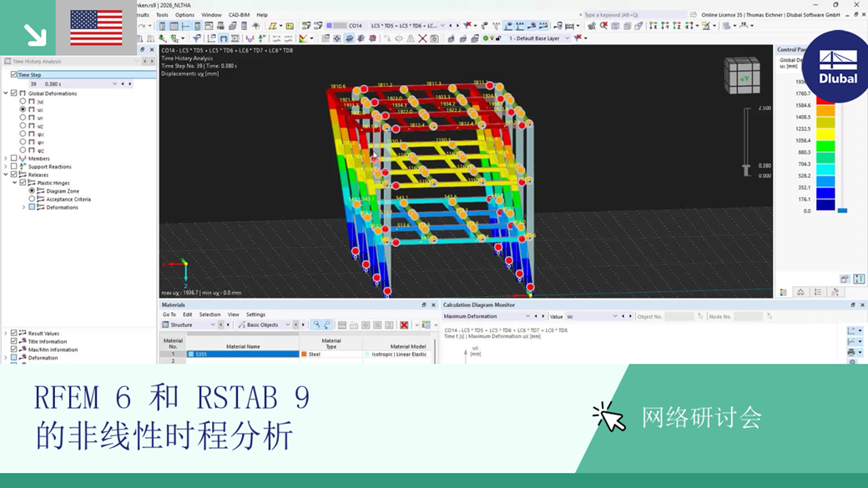
Task: Collapse the Releases tree node
Action: click(x=6, y=174)
